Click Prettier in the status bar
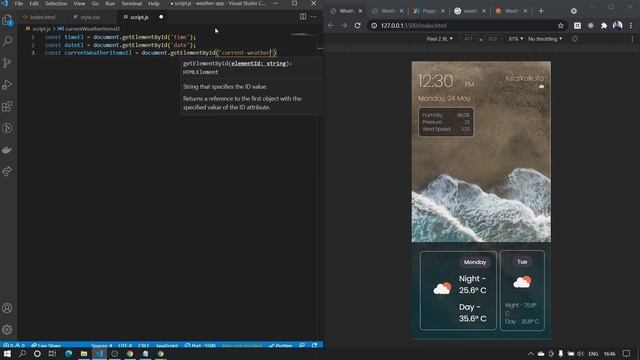 [280, 345]
